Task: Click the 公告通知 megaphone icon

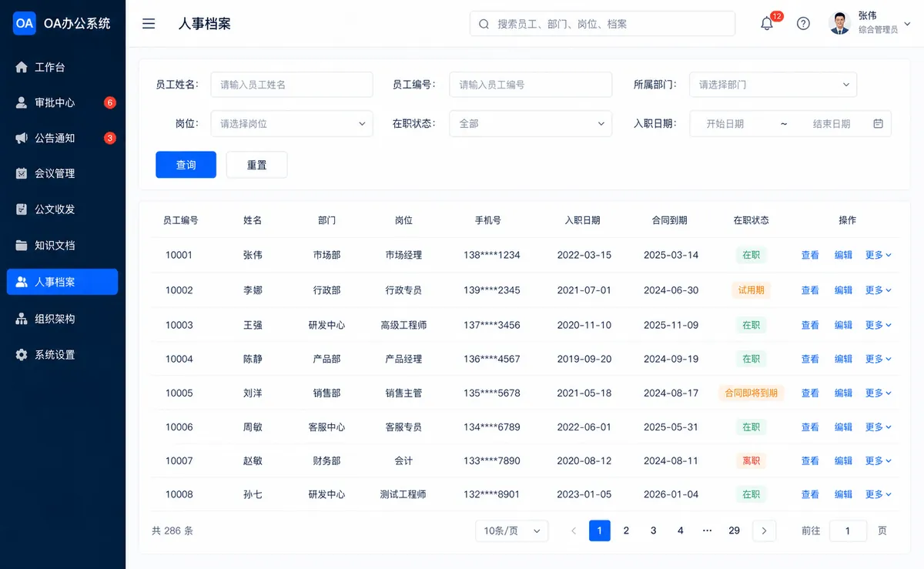Action: click(22, 138)
